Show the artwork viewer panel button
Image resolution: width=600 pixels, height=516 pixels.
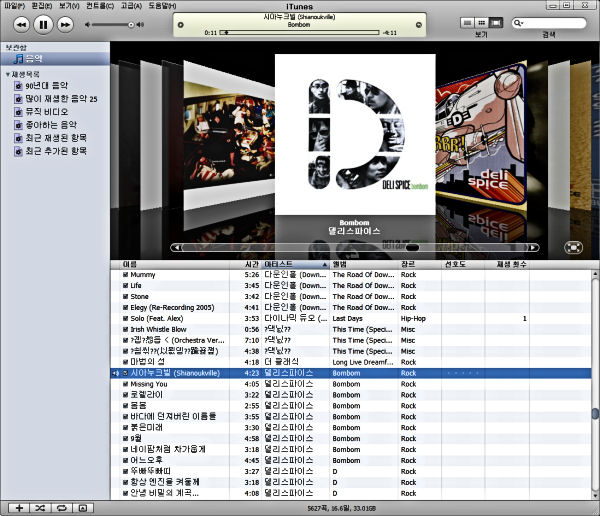tap(83, 508)
